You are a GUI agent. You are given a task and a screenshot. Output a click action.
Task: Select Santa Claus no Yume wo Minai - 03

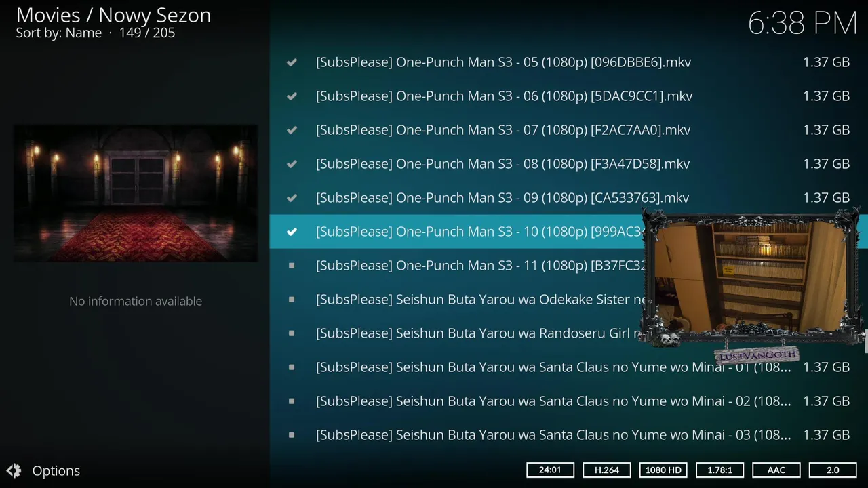pos(568,435)
